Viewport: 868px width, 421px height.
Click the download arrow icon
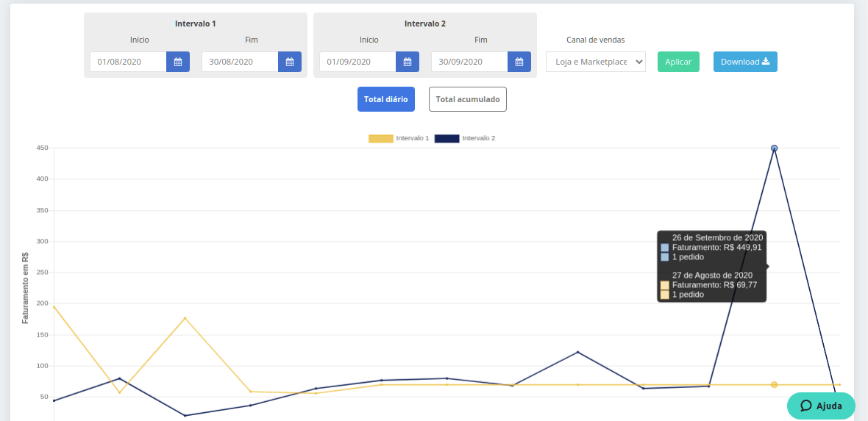(x=766, y=62)
